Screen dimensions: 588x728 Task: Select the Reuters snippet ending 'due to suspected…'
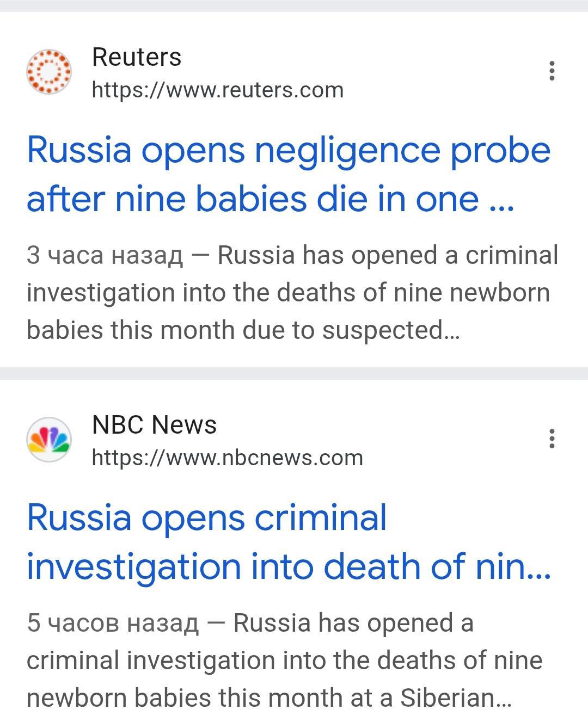tap(243, 330)
